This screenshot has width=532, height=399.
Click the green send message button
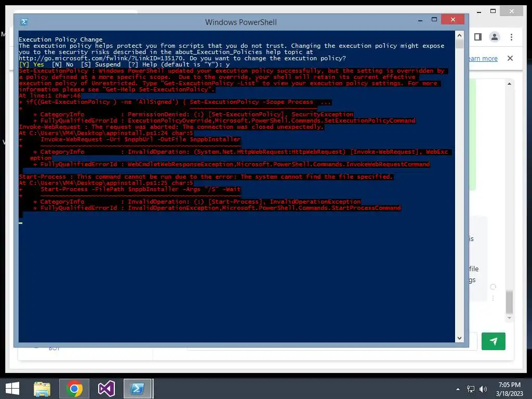pyautogui.click(x=494, y=341)
